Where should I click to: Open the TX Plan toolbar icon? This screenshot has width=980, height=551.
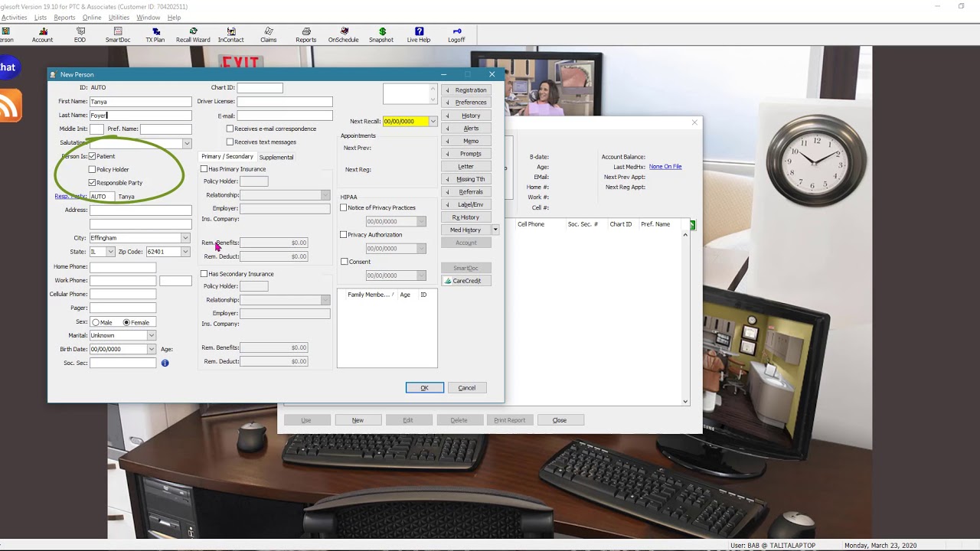click(x=155, y=35)
